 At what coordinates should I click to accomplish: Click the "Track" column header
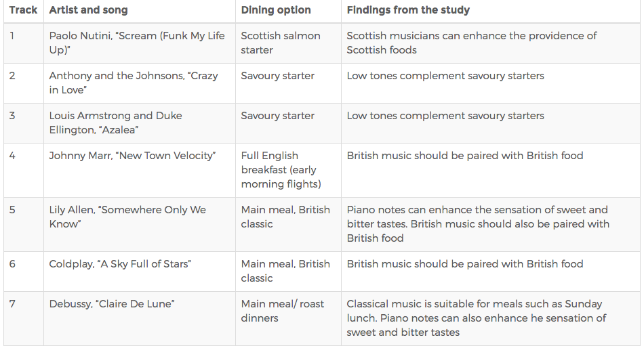click(23, 10)
